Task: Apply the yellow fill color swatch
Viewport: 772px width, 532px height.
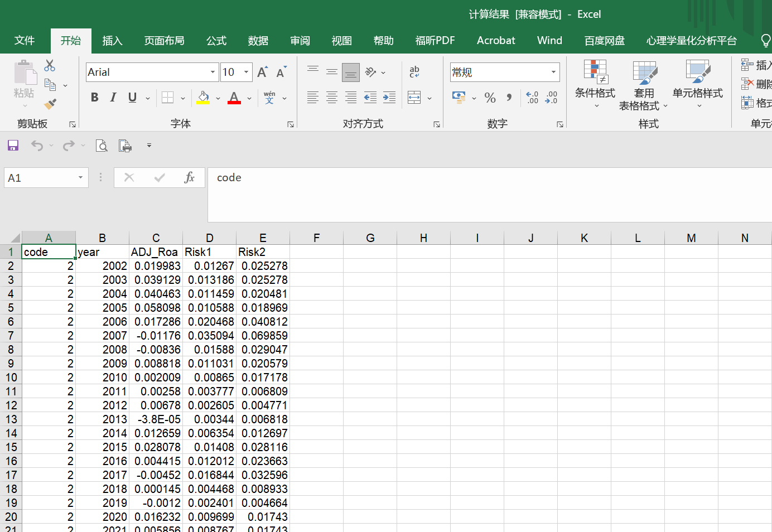Action: click(203, 98)
